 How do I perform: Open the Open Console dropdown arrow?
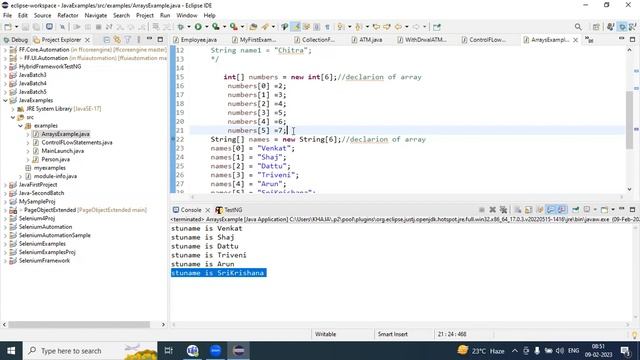click(613, 210)
